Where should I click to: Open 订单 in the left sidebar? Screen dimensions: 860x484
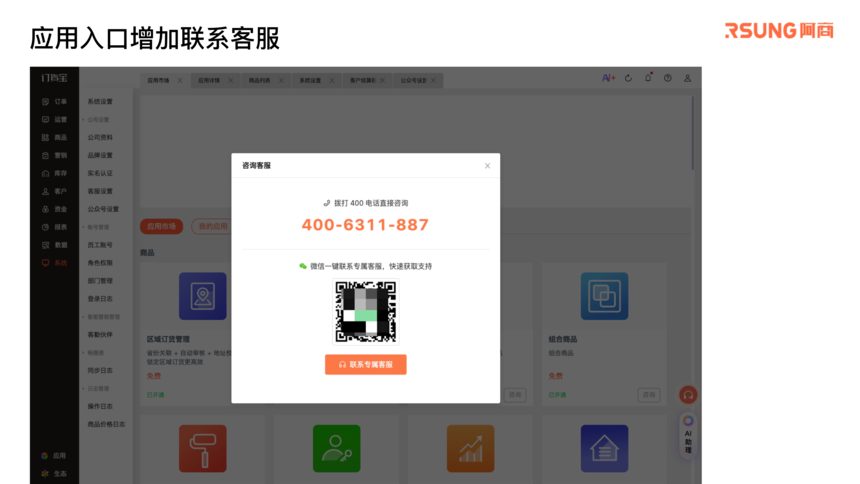click(54, 102)
